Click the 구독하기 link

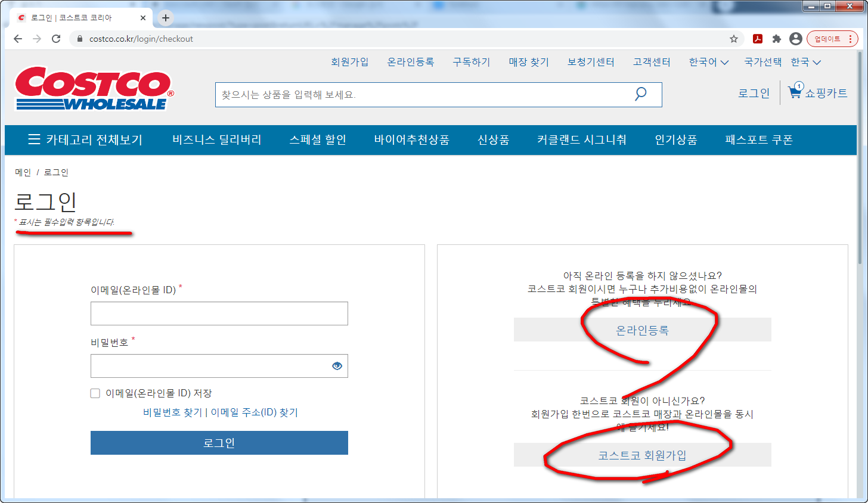click(x=472, y=62)
